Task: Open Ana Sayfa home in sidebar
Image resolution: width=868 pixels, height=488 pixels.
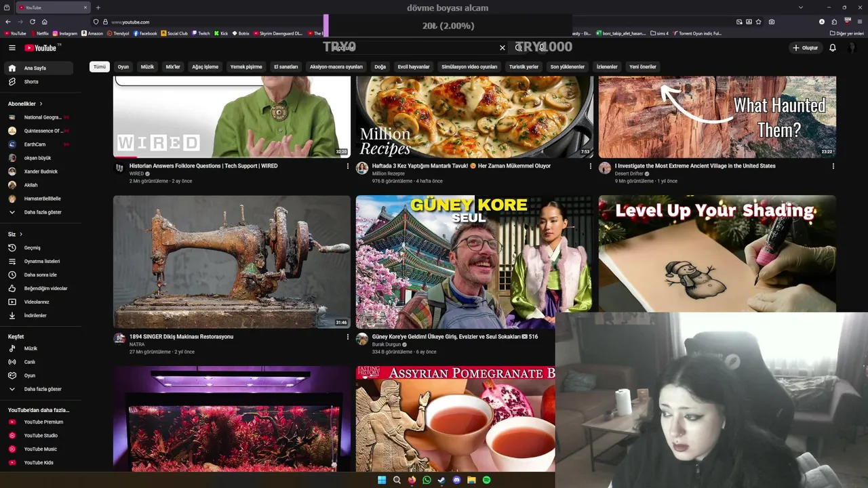Action: (37, 68)
